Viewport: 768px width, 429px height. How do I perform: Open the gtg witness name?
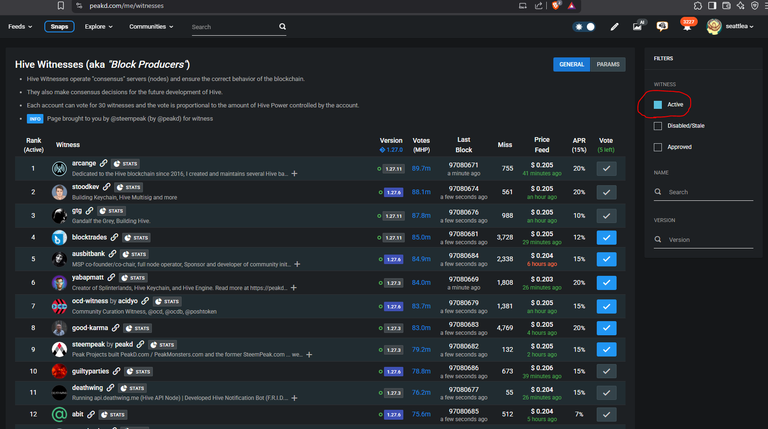[x=77, y=210]
